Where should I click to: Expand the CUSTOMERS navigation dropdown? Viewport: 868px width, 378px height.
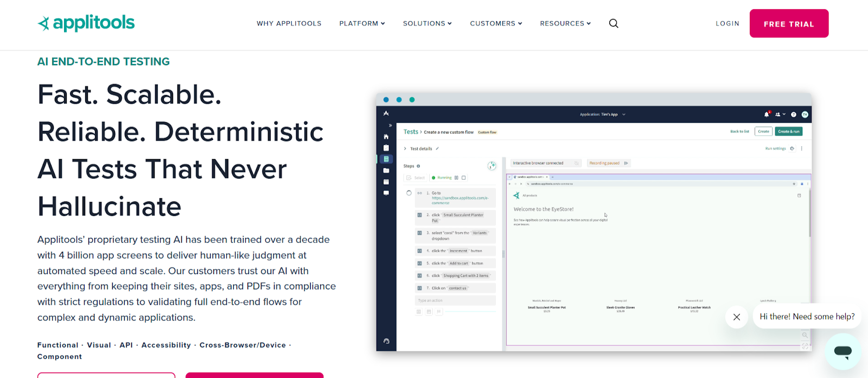point(496,23)
